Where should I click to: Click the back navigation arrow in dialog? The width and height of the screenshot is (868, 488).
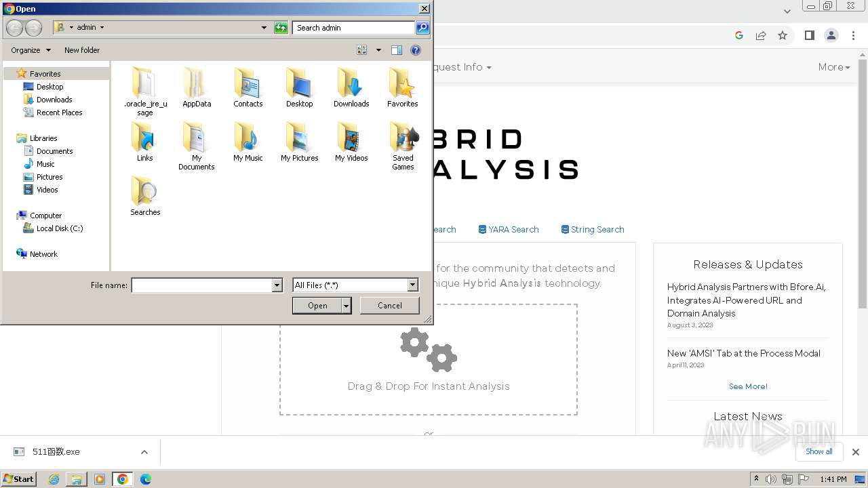click(15, 28)
